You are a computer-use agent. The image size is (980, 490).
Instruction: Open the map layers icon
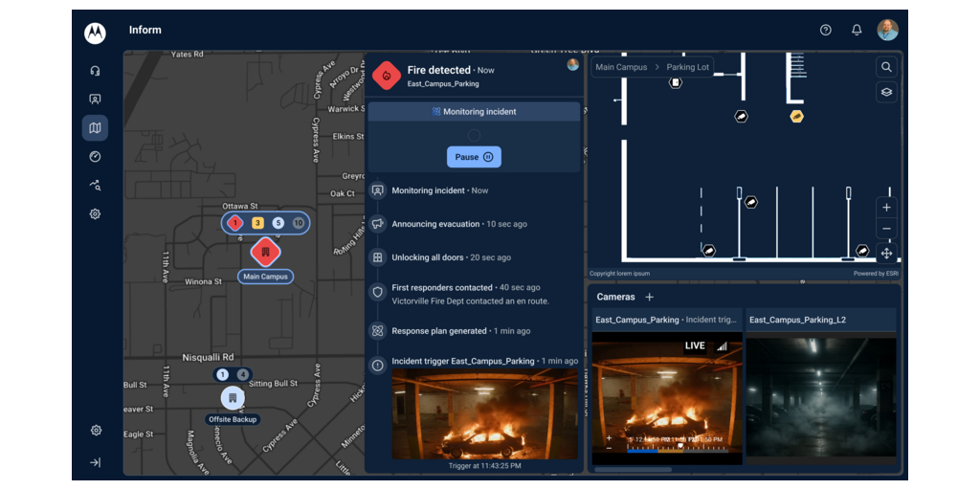click(x=886, y=93)
